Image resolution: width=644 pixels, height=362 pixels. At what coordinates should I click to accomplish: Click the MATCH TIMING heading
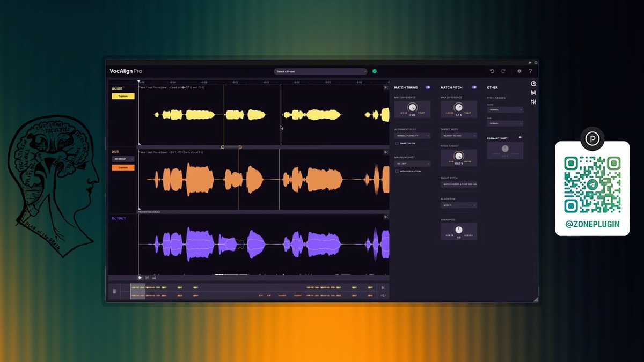[406, 87]
